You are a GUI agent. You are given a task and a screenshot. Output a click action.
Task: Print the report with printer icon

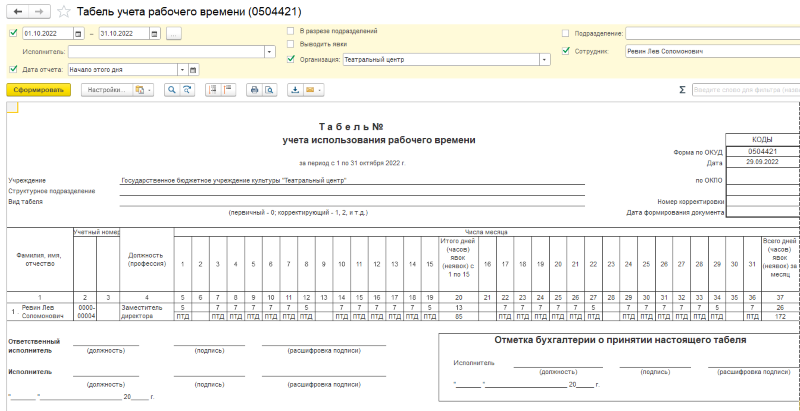click(x=254, y=90)
